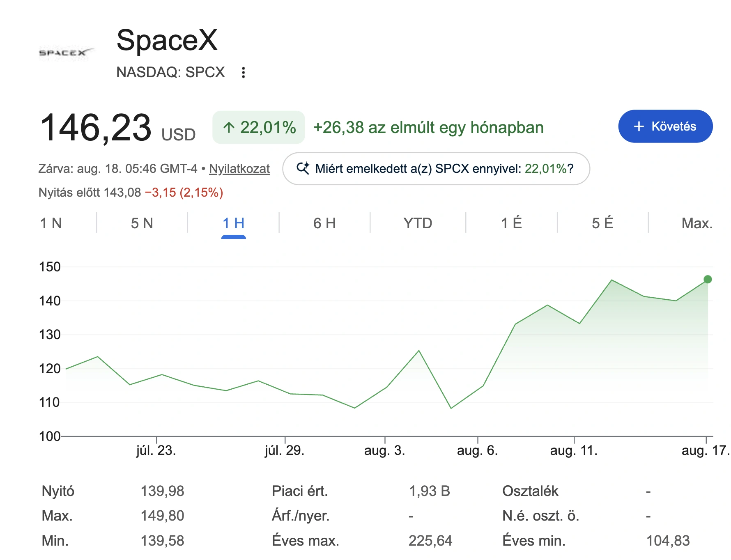Screen dimensions: 731x560
Task: Click the green up-arrow percentage badge
Action: [x=259, y=127]
